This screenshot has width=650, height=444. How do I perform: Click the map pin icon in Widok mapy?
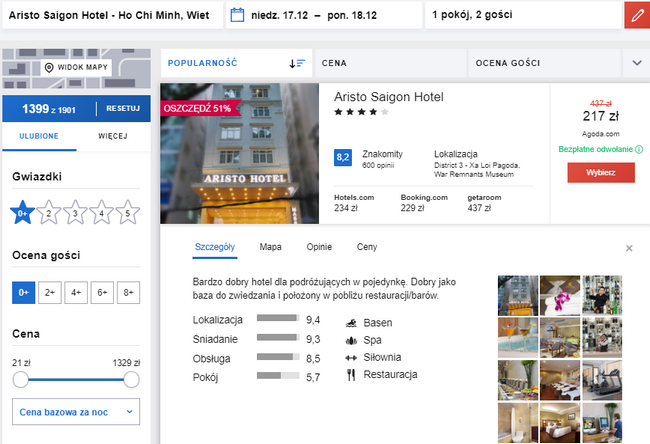point(49,67)
